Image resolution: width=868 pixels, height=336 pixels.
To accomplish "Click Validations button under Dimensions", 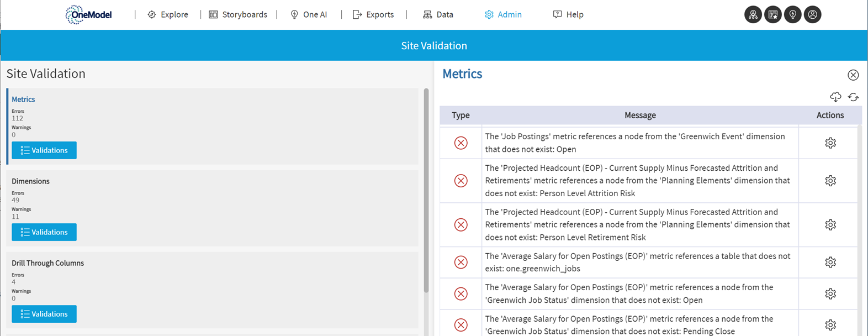I will click(x=44, y=232).
